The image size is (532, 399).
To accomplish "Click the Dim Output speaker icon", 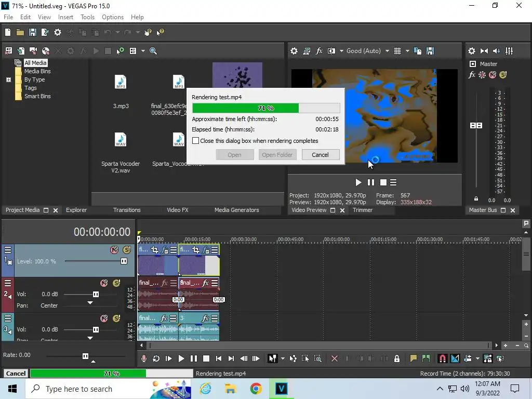I will coord(496,51).
